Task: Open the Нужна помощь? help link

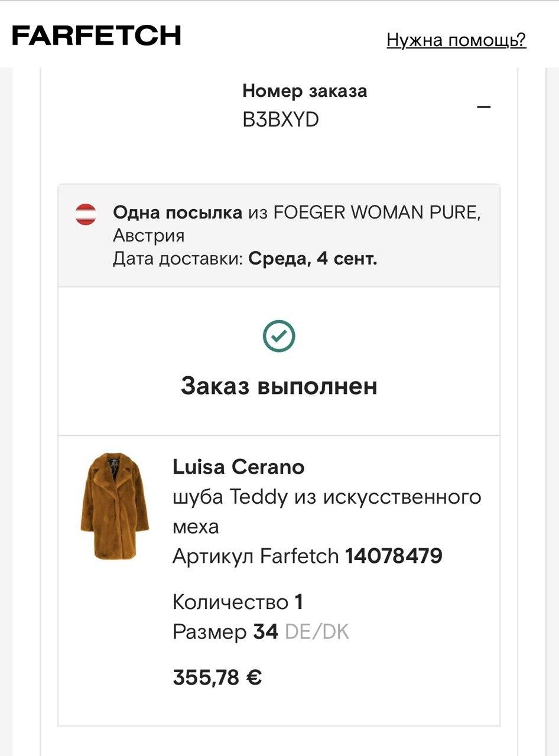Action: pyautogui.click(x=456, y=40)
